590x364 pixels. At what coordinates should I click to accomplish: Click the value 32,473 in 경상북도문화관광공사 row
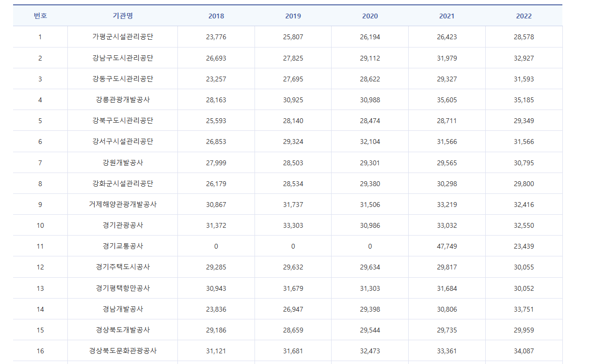pos(370,351)
